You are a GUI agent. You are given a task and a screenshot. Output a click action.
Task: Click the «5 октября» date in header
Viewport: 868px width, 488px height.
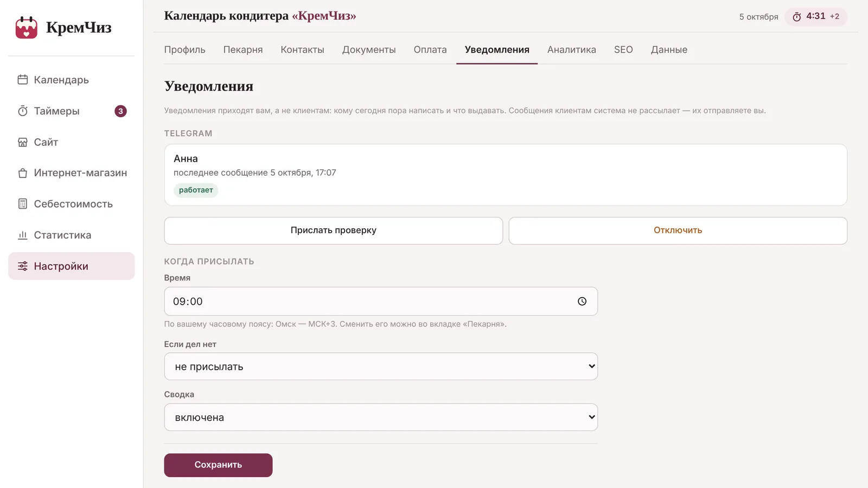click(x=758, y=17)
